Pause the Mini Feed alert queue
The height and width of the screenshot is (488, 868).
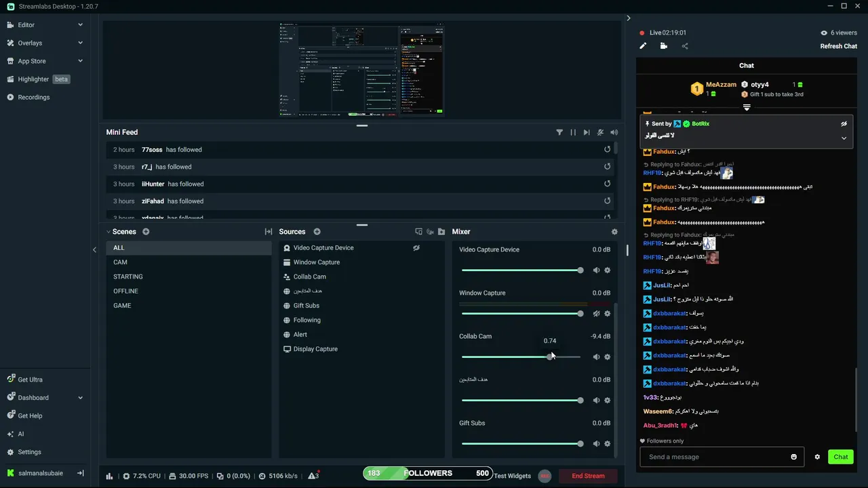point(573,132)
